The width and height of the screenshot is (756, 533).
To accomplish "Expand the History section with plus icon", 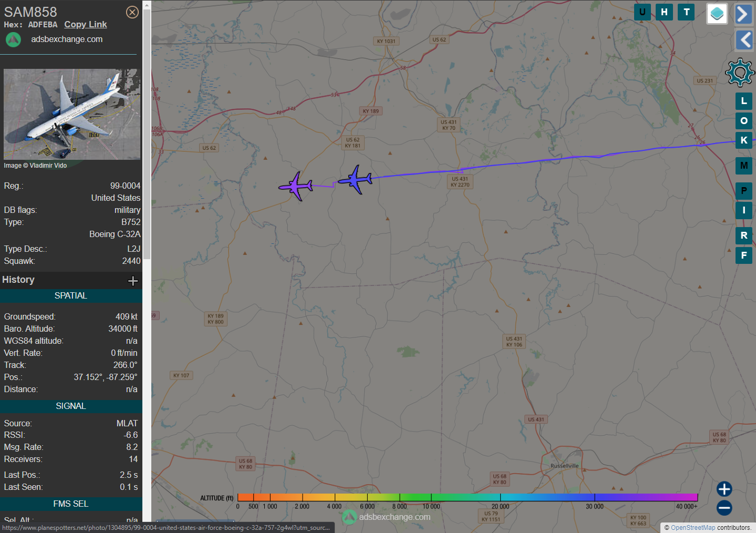I will point(133,281).
